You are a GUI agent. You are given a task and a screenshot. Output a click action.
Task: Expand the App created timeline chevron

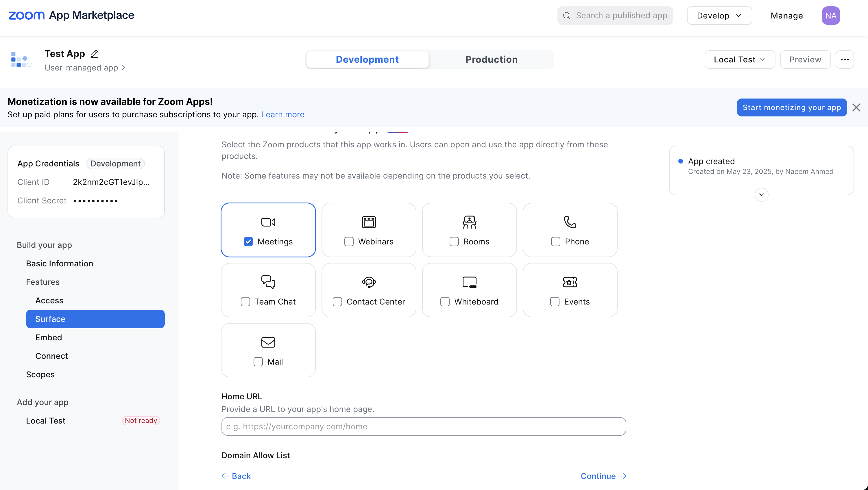pyautogui.click(x=761, y=195)
